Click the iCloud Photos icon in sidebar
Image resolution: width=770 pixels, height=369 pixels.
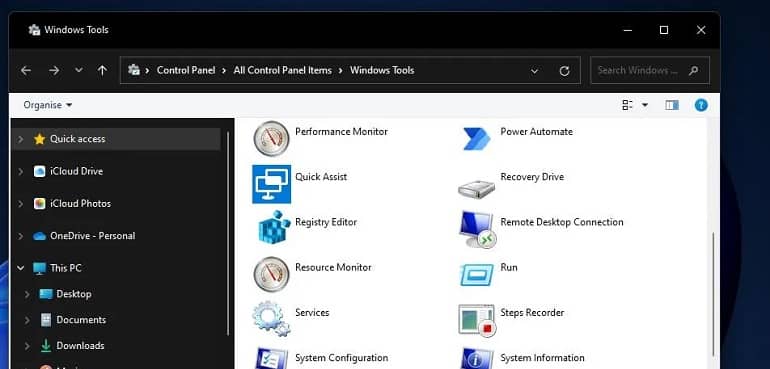point(39,203)
